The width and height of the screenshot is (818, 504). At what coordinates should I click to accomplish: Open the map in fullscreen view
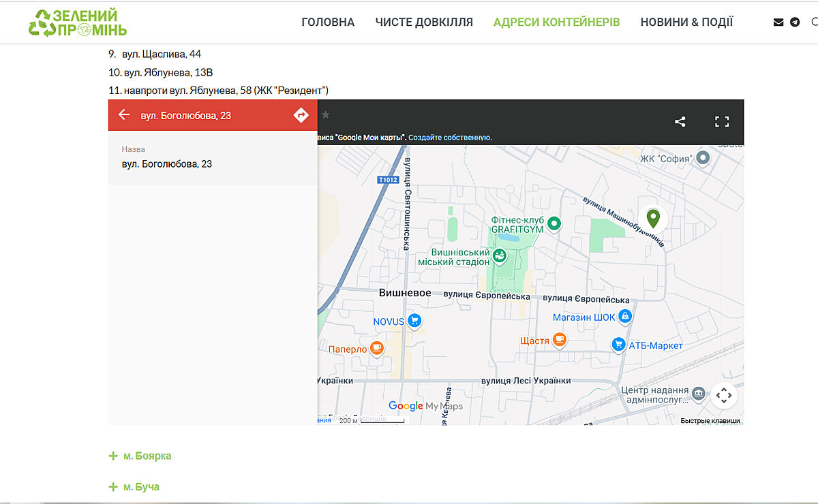point(722,122)
